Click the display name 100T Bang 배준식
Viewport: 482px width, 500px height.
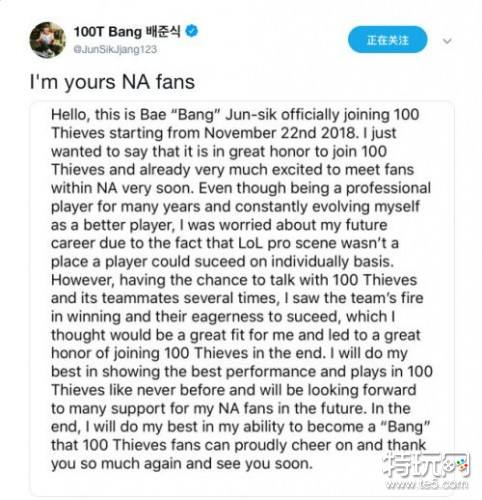pyautogui.click(x=127, y=32)
